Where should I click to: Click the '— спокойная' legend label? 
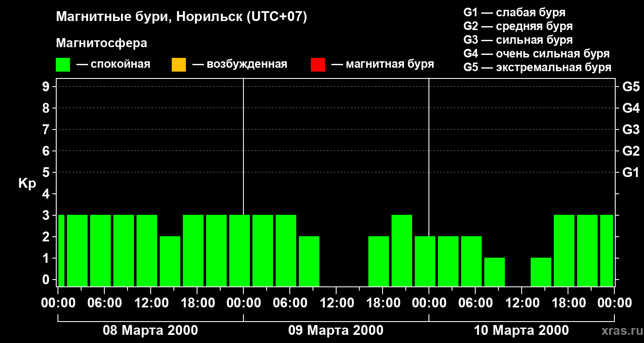click(113, 64)
